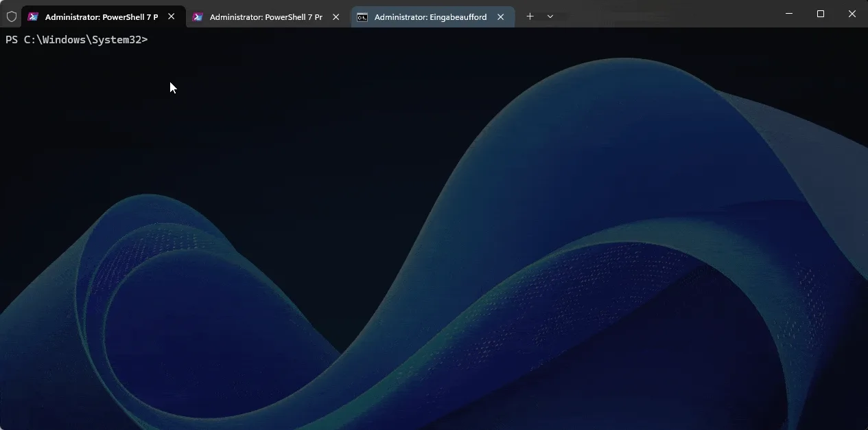868x430 pixels.
Task: Click the close button of the terminal window
Action: click(x=852, y=14)
